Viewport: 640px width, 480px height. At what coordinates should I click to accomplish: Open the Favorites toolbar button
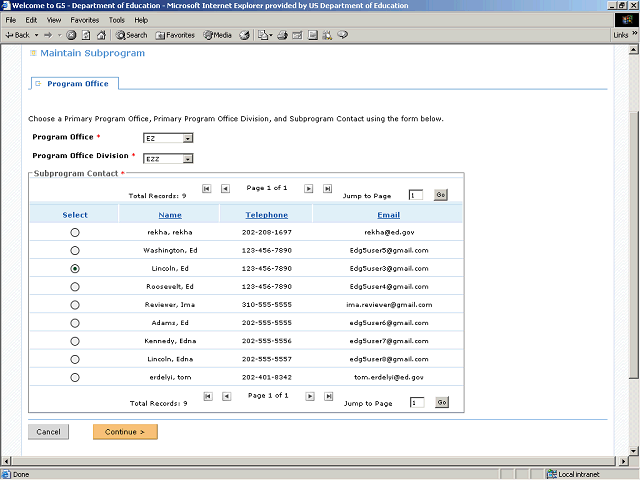(175, 35)
